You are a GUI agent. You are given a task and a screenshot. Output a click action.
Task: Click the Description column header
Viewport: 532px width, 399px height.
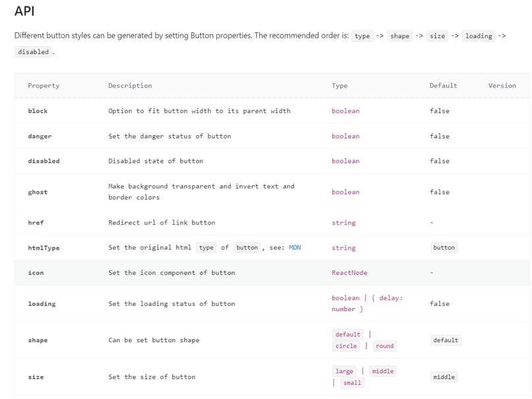coord(130,86)
